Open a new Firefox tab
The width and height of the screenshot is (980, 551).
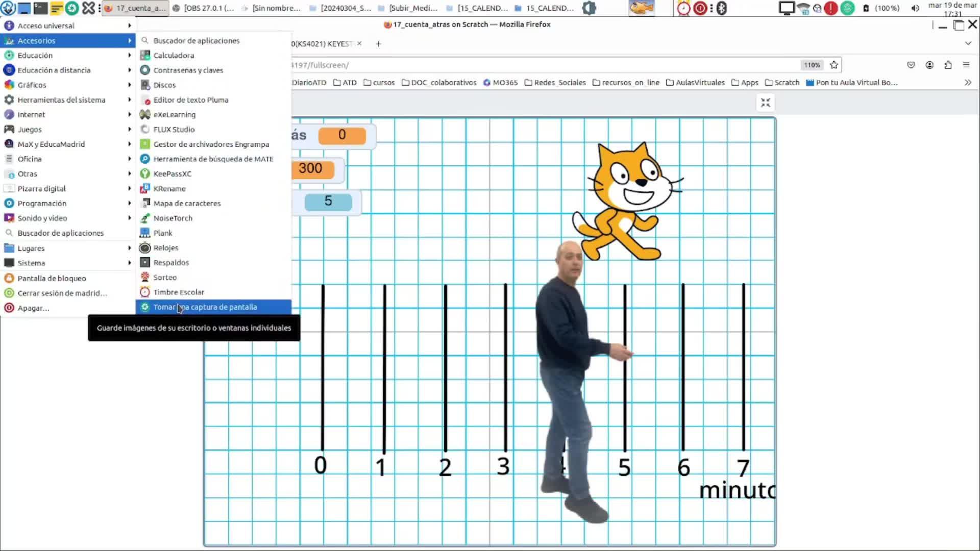pyautogui.click(x=378, y=44)
